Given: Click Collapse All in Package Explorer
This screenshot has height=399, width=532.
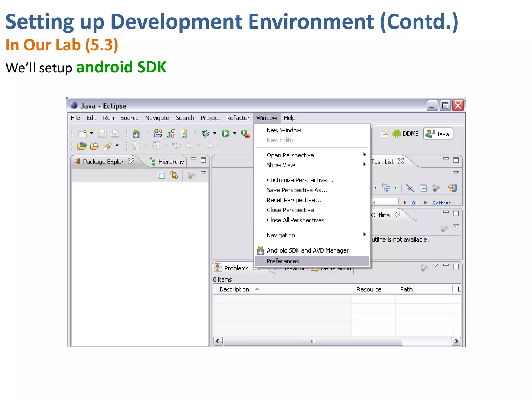Looking at the screenshot, I should point(162,176).
